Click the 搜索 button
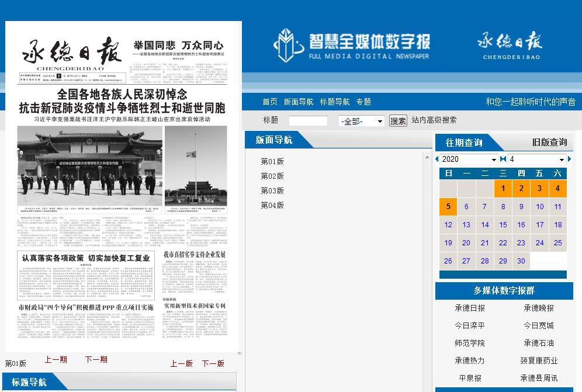 [x=398, y=121]
